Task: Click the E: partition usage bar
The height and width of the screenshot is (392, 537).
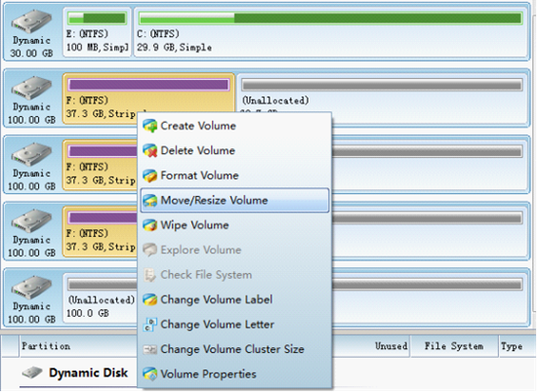Action: coord(98,19)
